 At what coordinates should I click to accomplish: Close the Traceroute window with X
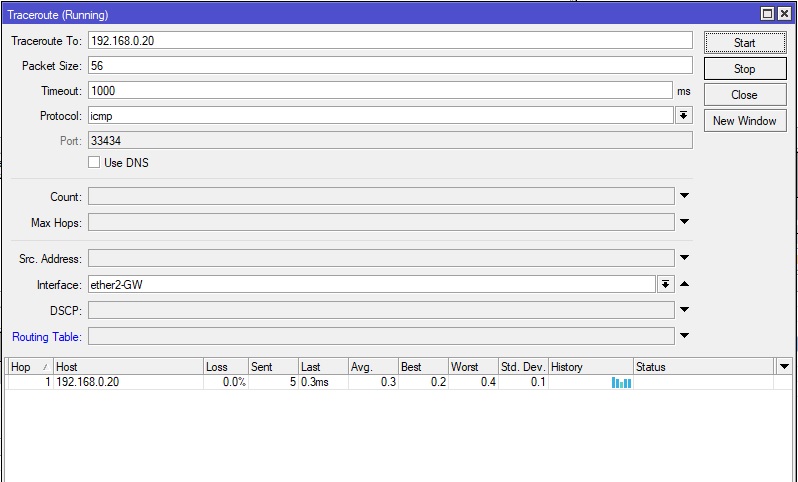pos(784,14)
